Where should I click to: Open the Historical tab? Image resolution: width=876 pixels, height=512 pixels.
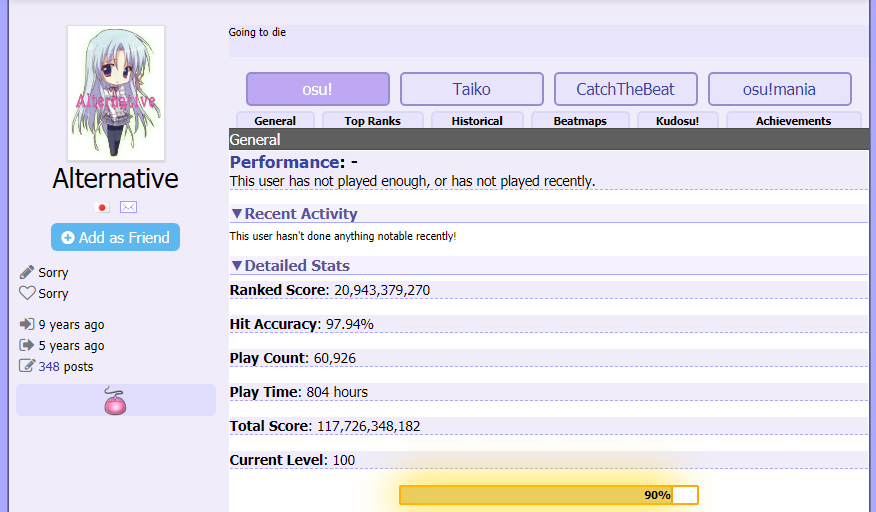(x=477, y=121)
